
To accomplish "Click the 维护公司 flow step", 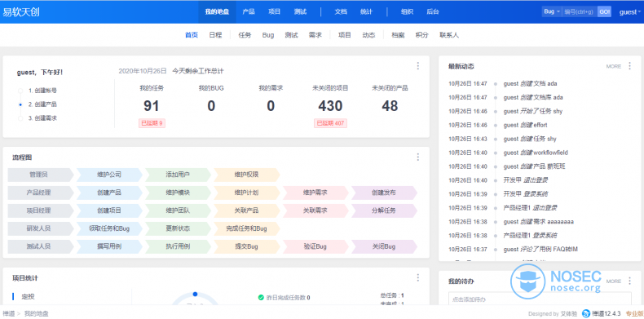I will coord(109,175).
